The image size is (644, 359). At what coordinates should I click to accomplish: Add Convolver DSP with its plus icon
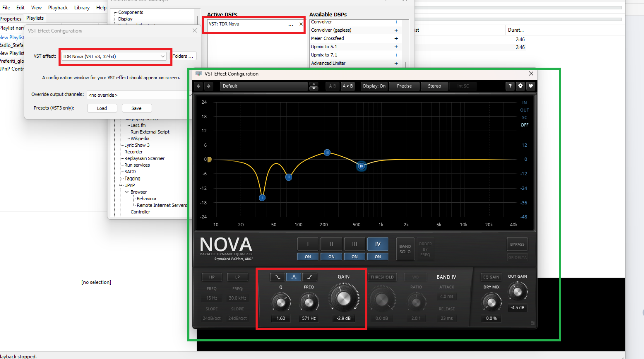[396, 22]
